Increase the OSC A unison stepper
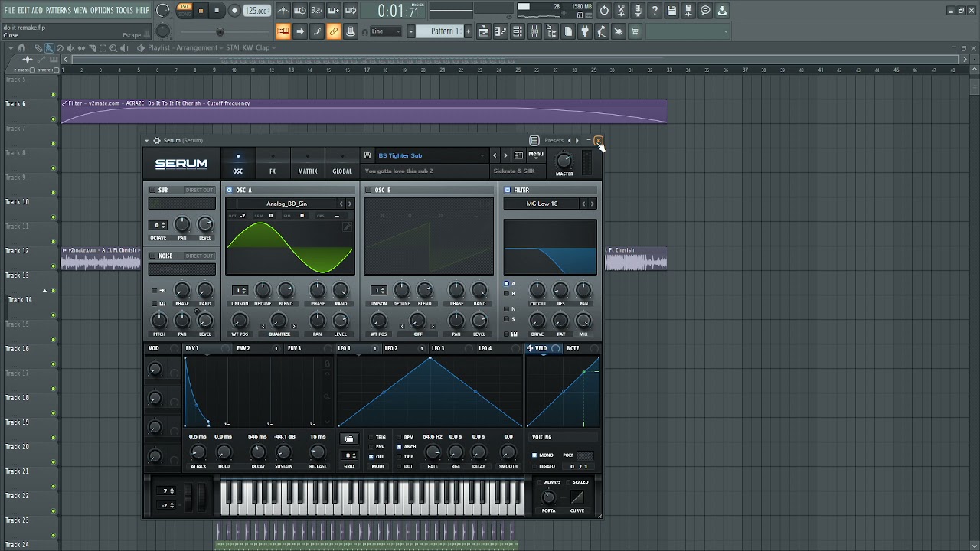The height and width of the screenshot is (551, 980). tap(244, 288)
